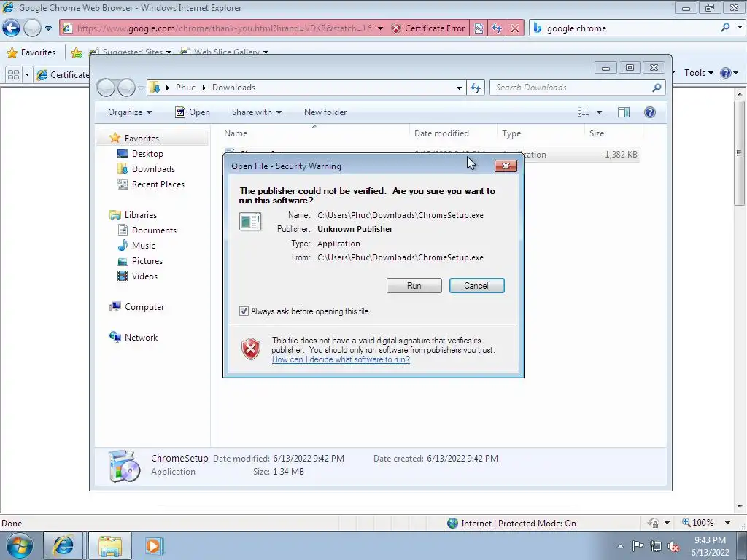Click the Explorer address bar refresh icon
Screen dimensions: 747x560
pyautogui.click(x=476, y=87)
